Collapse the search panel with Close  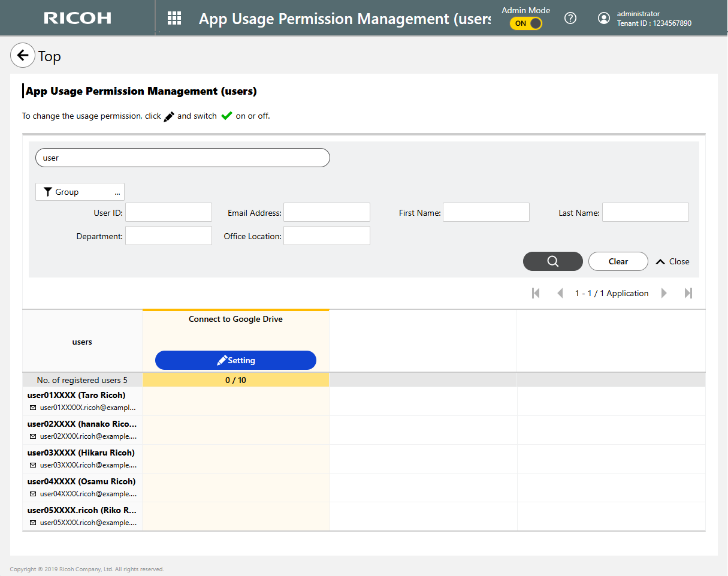click(x=673, y=261)
